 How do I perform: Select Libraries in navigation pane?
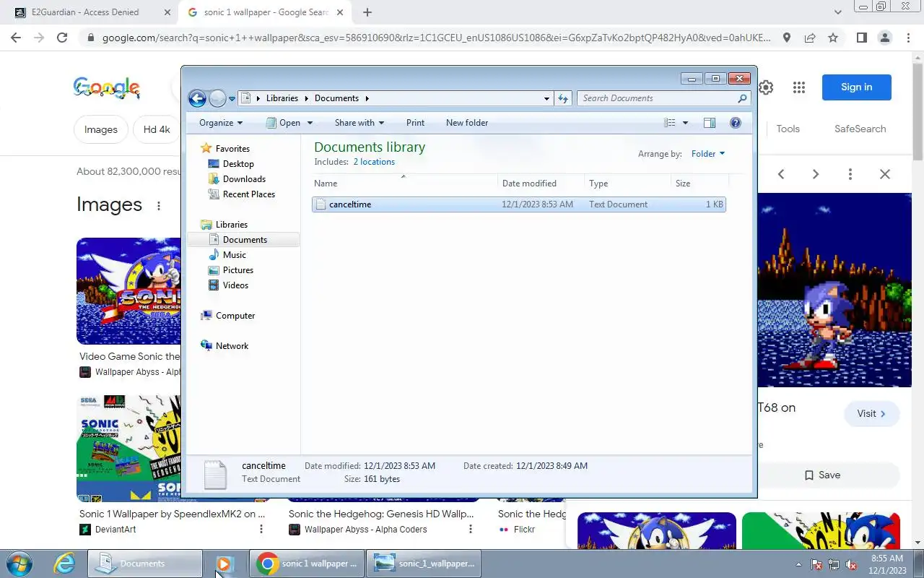(232, 225)
